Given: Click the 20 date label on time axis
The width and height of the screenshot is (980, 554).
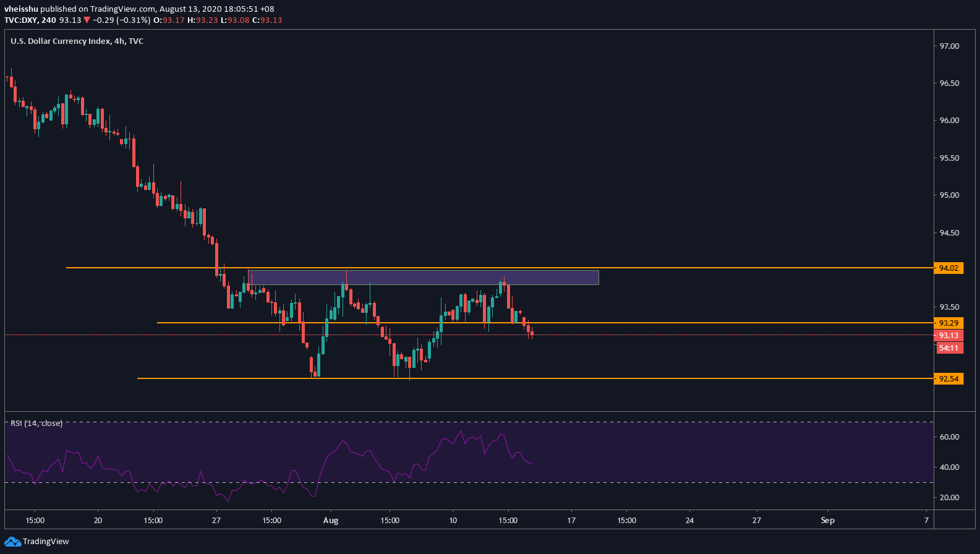Looking at the screenshot, I should point(98,521).
